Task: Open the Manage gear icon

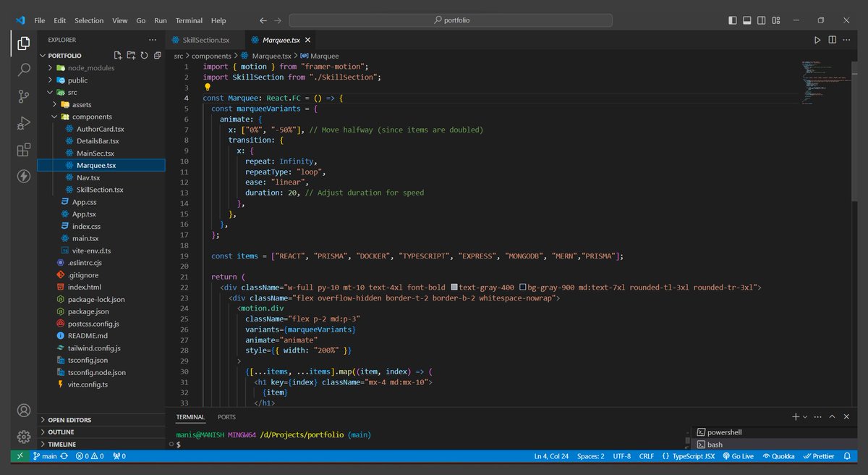Action: [x=23, y=437]
